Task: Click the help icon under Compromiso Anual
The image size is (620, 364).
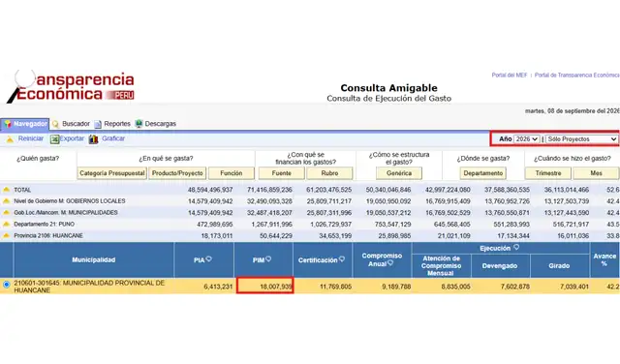Action: pyautogui.click(x=390, y=262)
